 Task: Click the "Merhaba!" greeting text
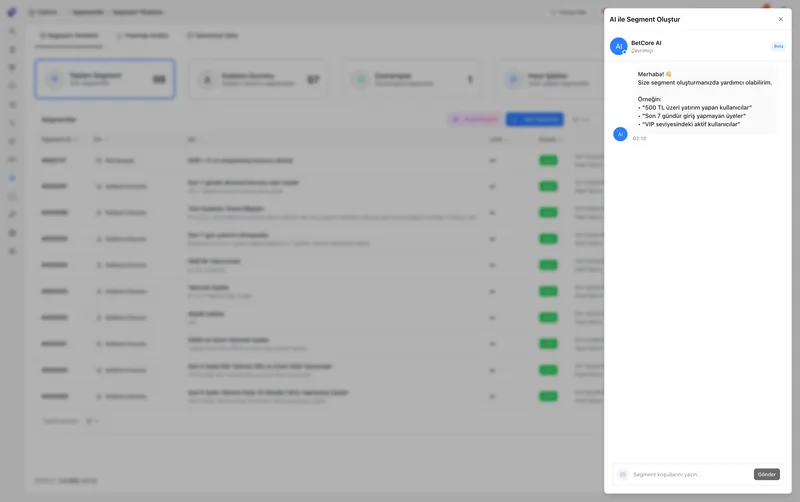[651, 74]
